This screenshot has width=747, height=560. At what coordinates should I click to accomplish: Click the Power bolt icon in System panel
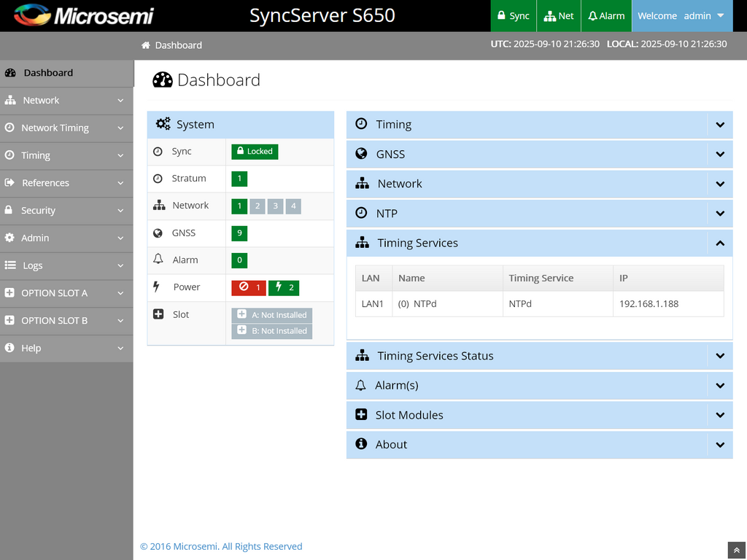[156, 286]
